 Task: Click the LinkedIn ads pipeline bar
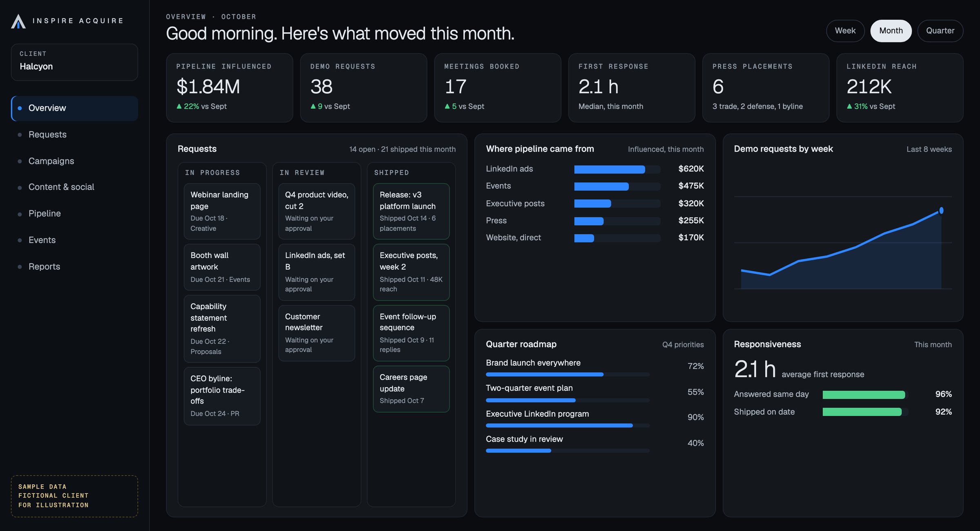(617, 169)
